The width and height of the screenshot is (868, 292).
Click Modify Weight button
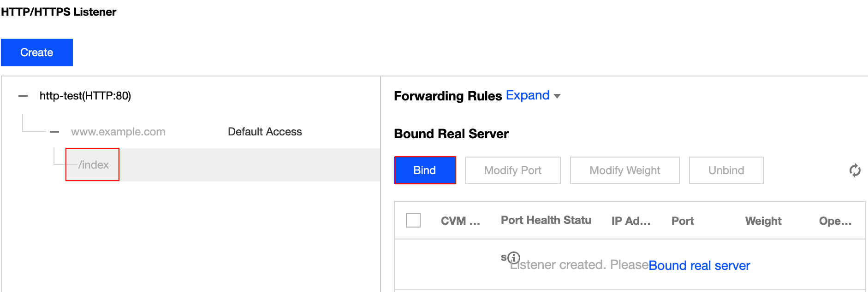coord(624,170)
